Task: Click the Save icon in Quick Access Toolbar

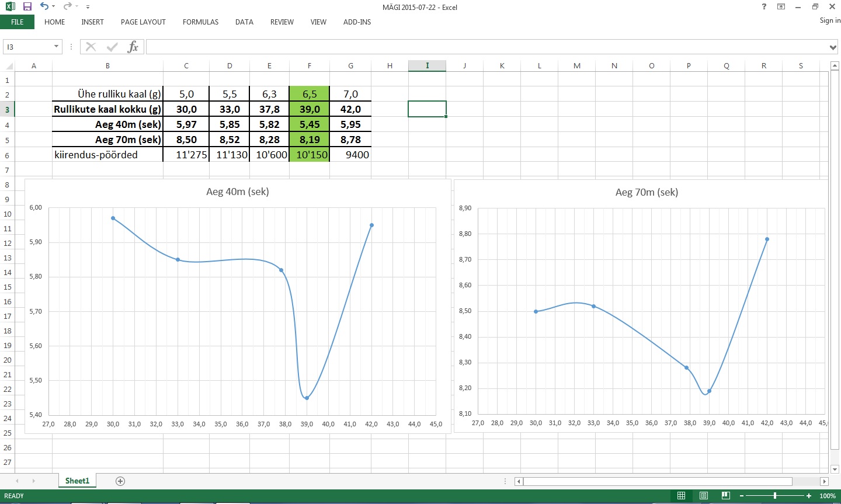Action: pyautogui.click(x=27, y=6)
